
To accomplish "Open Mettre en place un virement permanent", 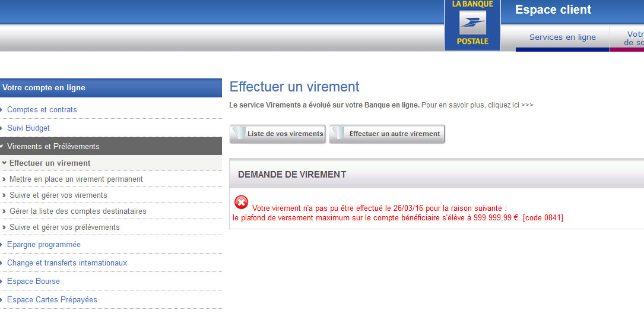I will [76, 179].
